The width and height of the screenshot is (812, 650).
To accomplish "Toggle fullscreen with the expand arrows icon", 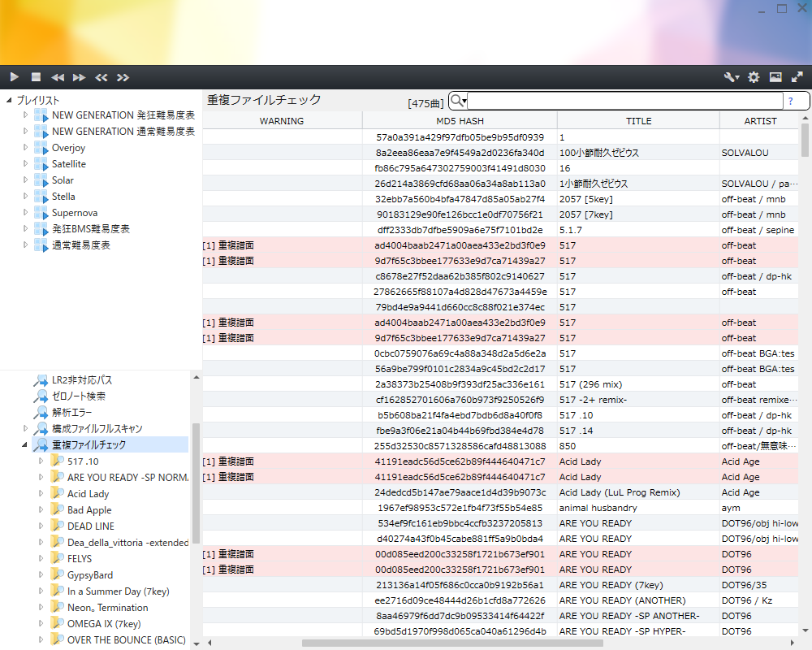I will pyautogui.click(x=797, y=77).
